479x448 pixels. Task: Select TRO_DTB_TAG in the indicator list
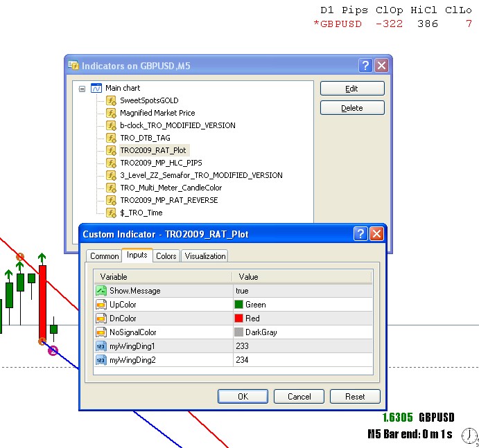pyautogui.click(x=145, y=138)
